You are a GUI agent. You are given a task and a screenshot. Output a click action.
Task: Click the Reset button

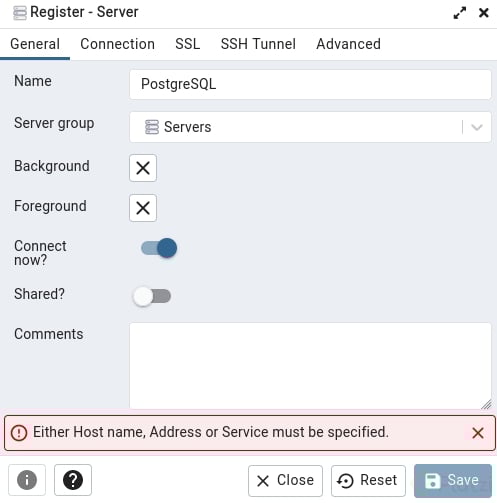368,480
